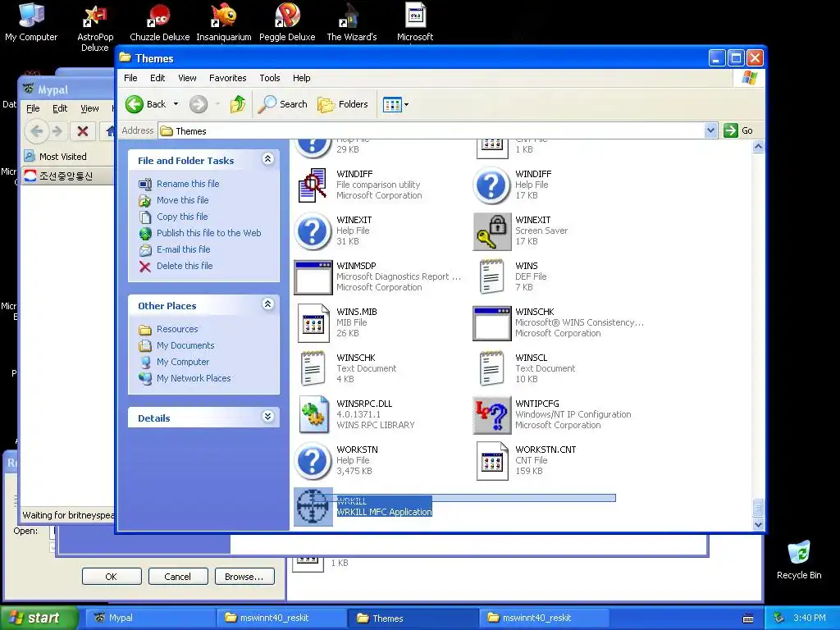
Task: Switch to the Themes taskbar button
Action: pos(412,618)
